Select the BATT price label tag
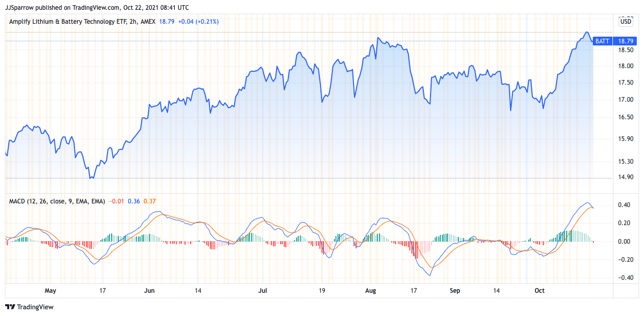This screenshot has height=316, width=644. pyautogui.click(x=603, y=41)
